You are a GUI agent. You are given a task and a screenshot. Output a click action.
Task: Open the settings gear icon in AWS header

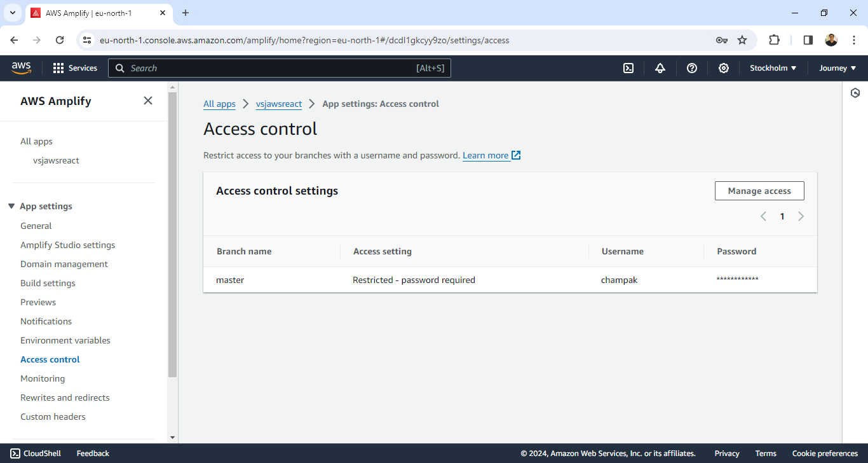point(724,68)
